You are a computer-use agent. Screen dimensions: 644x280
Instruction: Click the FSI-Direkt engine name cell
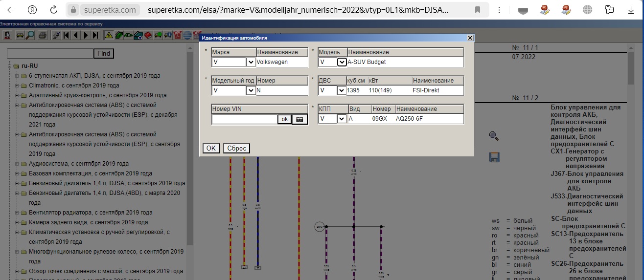(x=427, y=90)
